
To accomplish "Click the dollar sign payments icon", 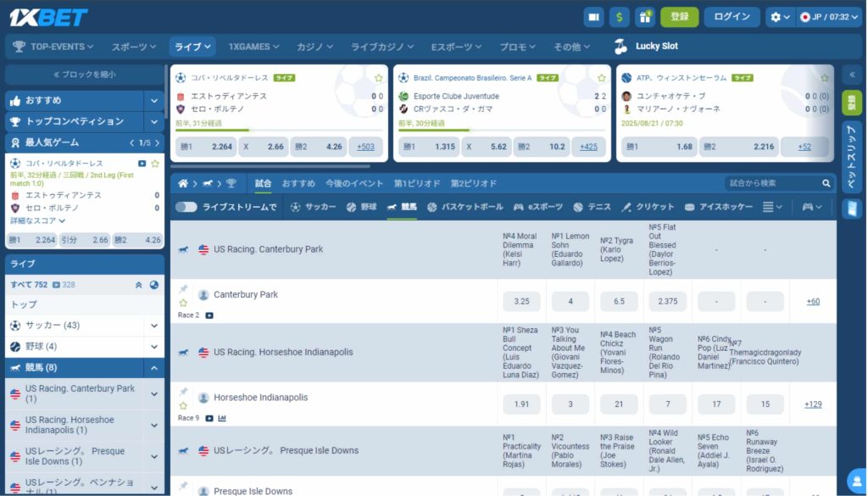I will pos(620,17).
